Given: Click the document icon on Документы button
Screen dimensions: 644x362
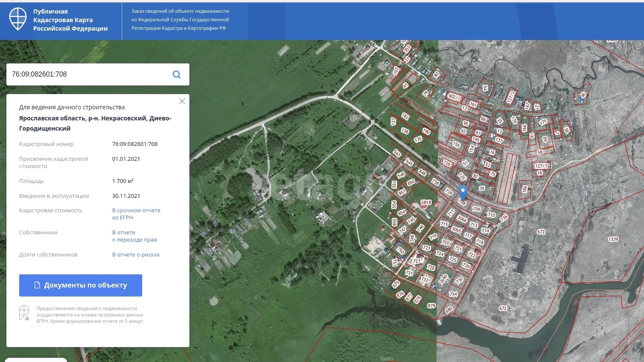Looking at the screenshot, I should [x=37, y=285].
